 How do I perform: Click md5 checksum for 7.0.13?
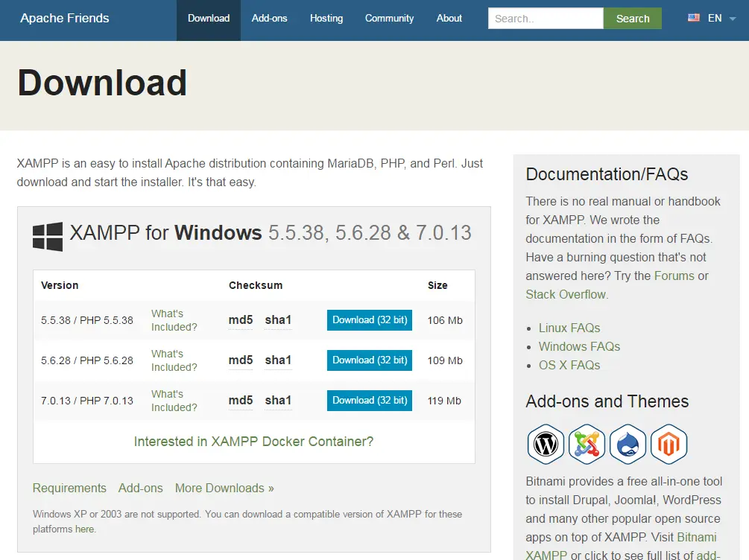241,400
